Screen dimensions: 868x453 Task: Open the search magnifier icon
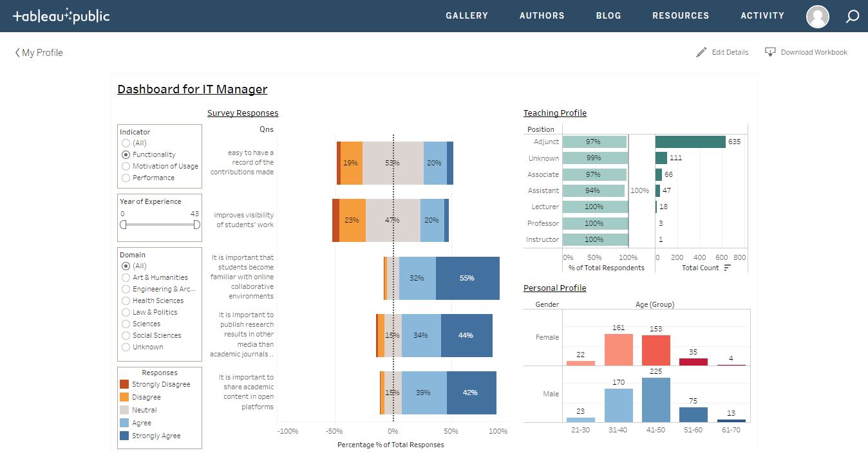[x=852, y=16]
